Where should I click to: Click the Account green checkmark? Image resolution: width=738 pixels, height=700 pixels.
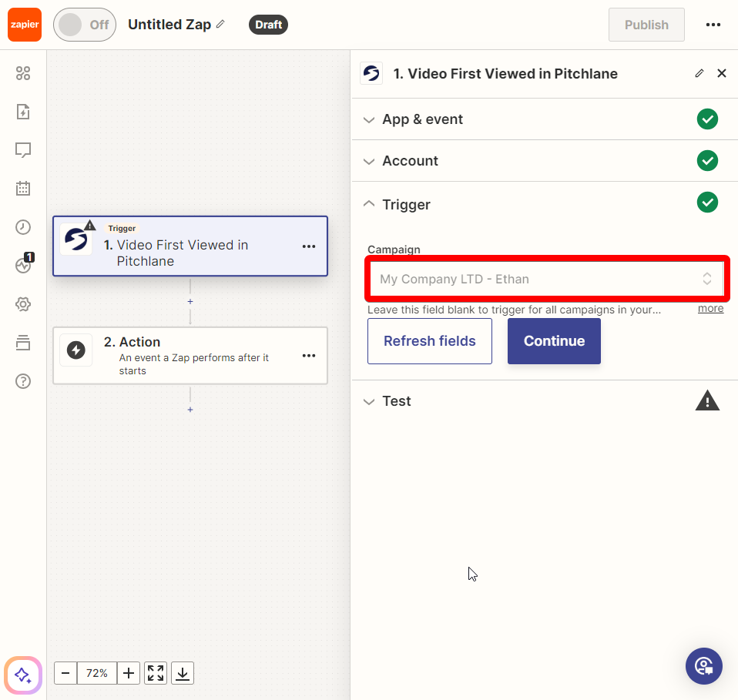pos(707,161)
